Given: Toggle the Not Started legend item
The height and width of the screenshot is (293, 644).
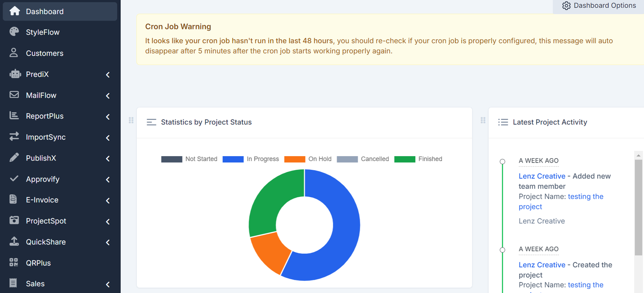Looking at the screenshot, I should (x=189, y=159).
